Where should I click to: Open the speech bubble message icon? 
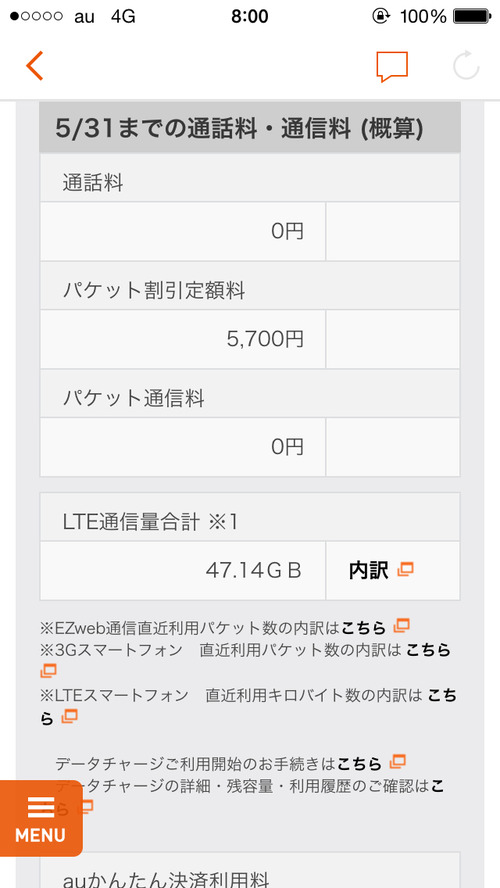392,67
